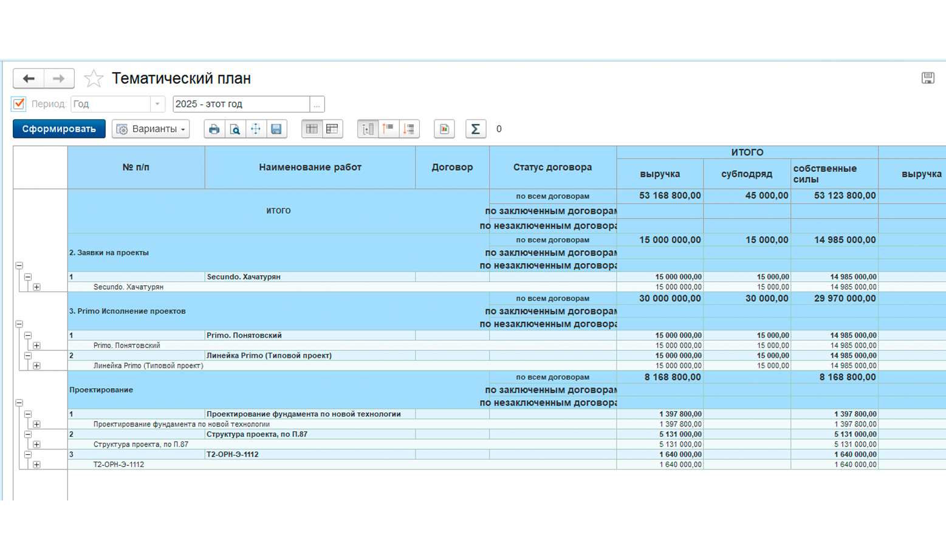Viewport: 946px width, 560px height.
Task: Click the descending sort arrow icon
Action: 409,129
